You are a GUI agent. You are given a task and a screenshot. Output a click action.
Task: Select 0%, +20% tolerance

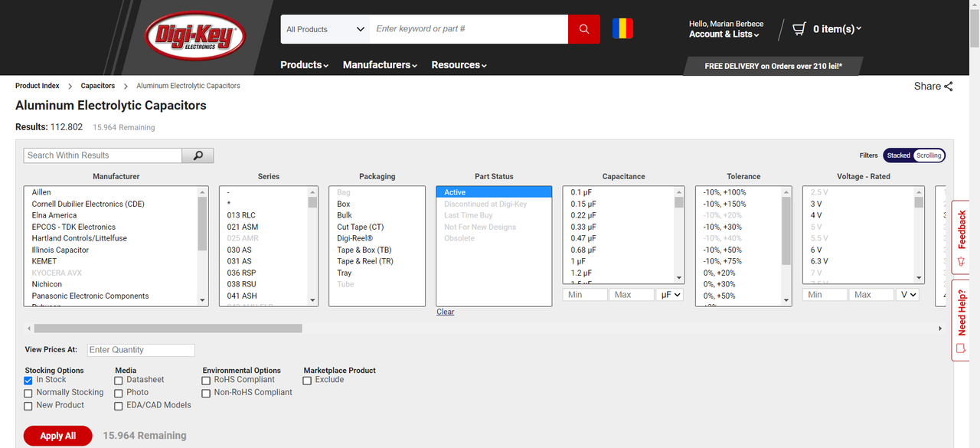click(x=738, y=273)
